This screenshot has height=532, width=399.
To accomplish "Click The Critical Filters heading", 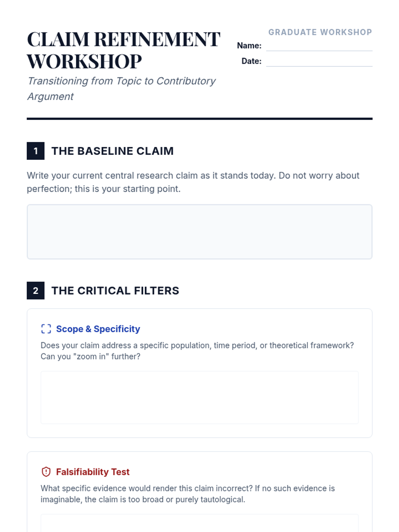I will (115, 291).
